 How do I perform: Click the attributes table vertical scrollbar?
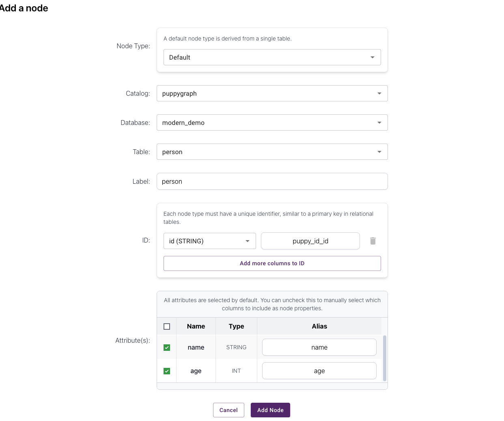click(385, 358)
